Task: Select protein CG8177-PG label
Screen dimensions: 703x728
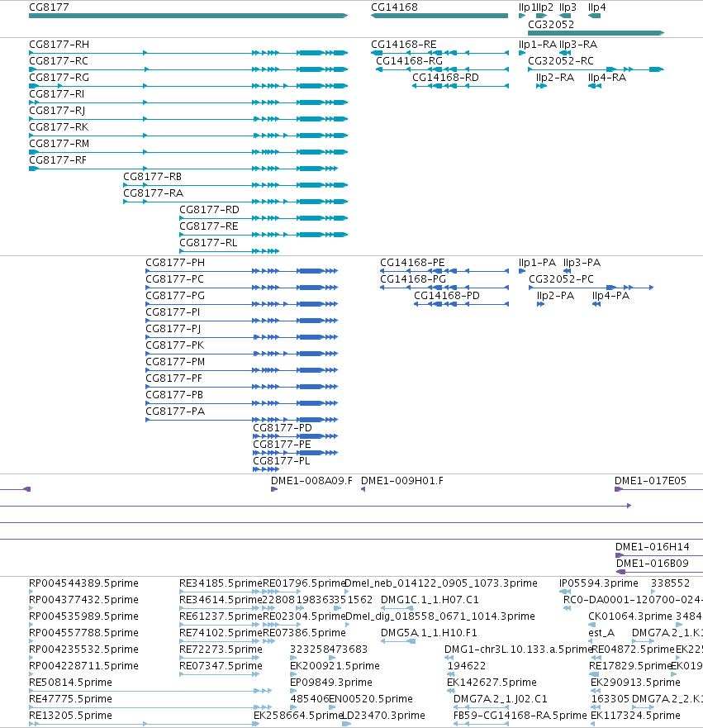Action: pos(175,296)
